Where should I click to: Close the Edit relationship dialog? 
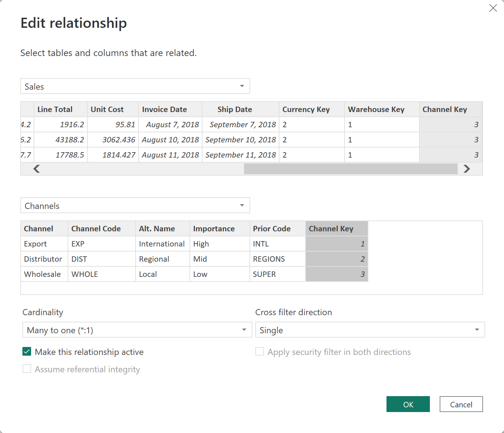pyautogui.click(x=493, y=8)
